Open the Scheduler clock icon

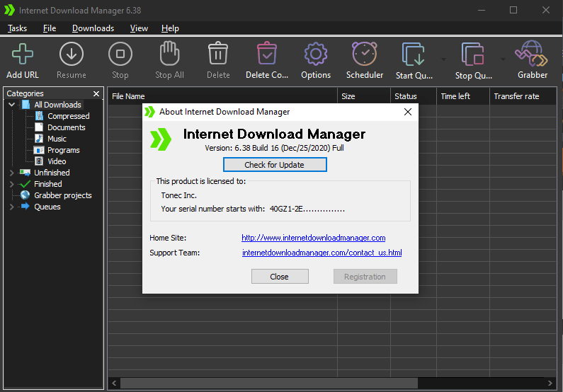click(x=365, y=54)
